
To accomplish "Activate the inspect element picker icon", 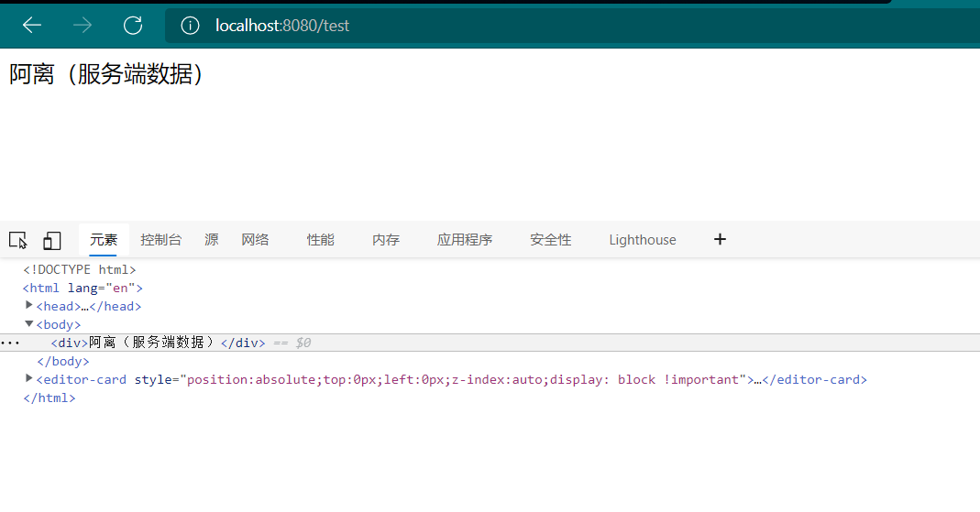I will point(18,240).
